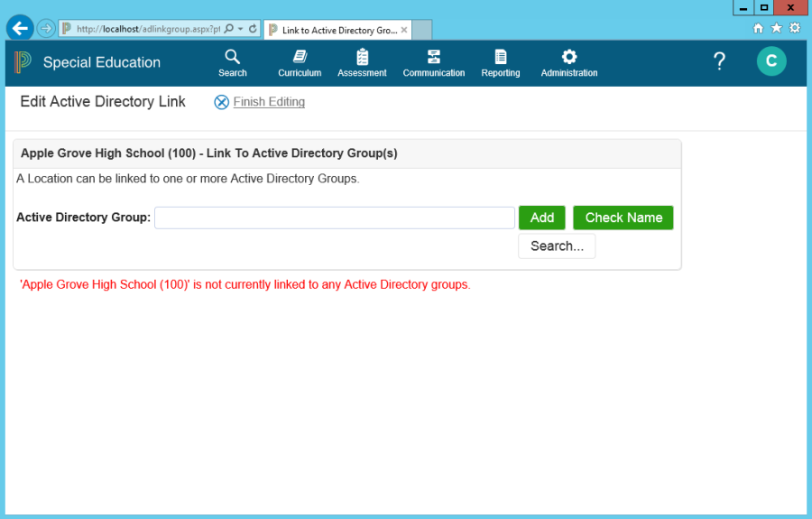Screen dimensions: 812x519
Task: Open the Search menu in navigation bar
Action: tap(232, 62)
